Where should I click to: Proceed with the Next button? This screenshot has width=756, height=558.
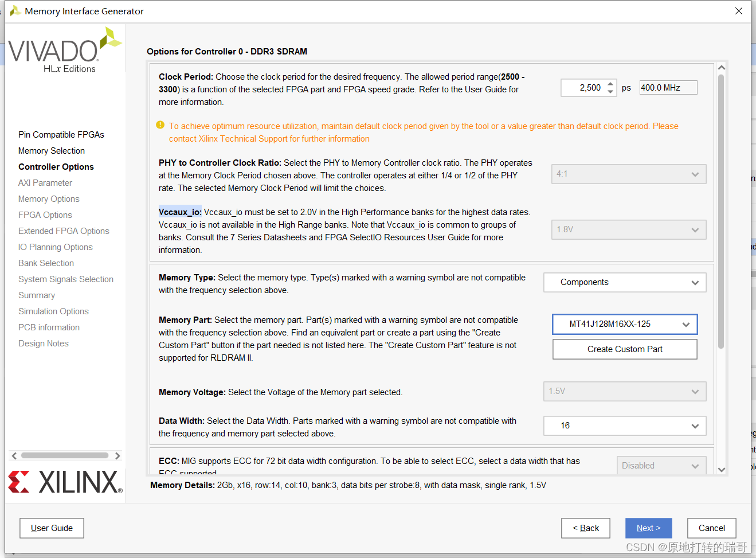[649, 528]
